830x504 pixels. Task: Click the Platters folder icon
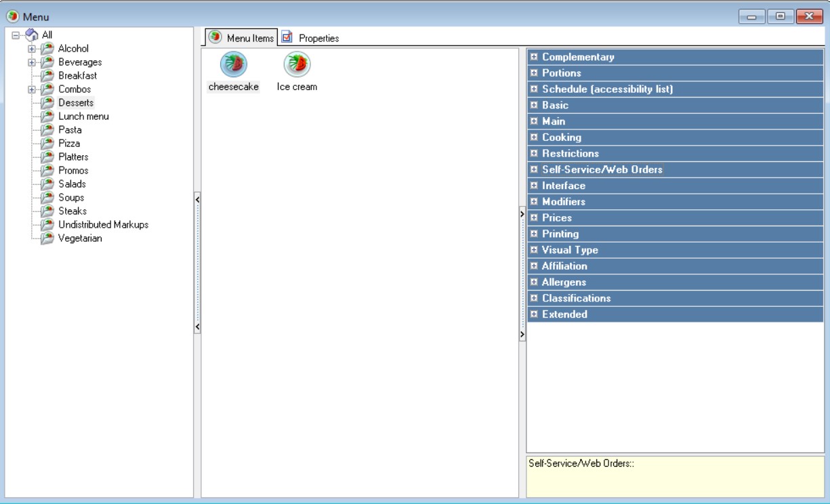click(x=47, y=157)
